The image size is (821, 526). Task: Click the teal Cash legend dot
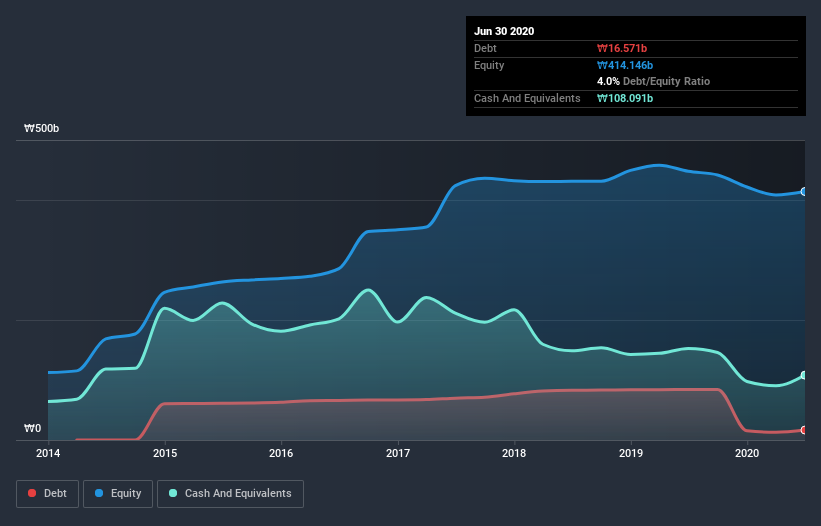point(173,493)
